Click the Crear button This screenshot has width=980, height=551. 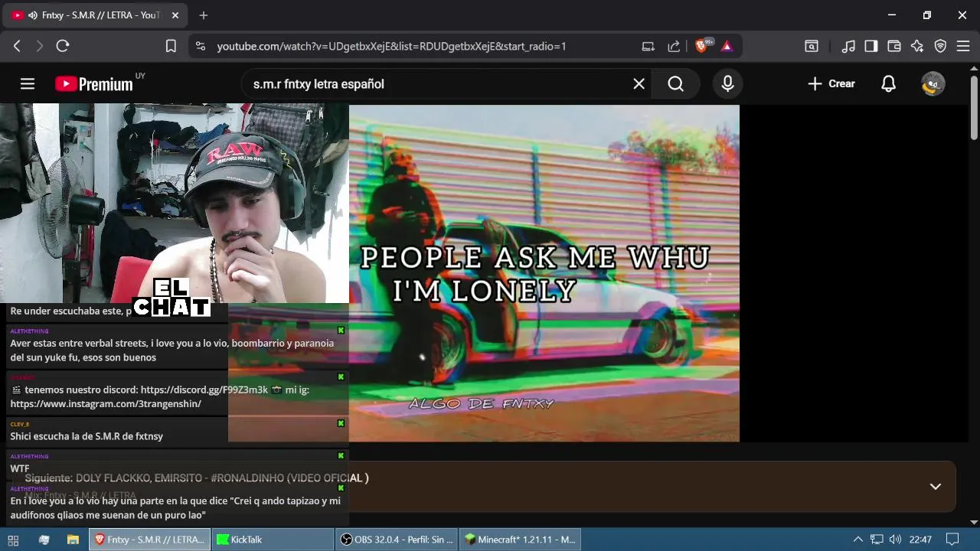(x=831, y=84)
